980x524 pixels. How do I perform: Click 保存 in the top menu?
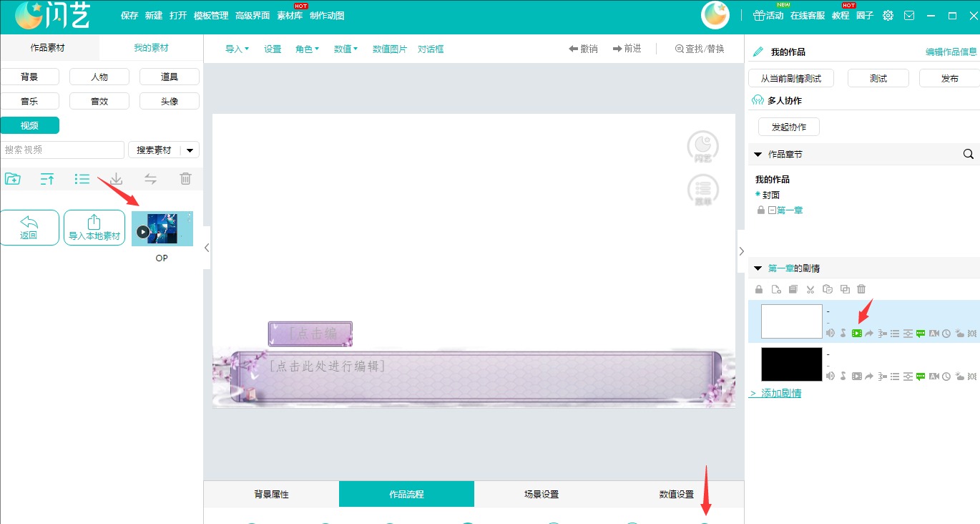coord(129,15)
